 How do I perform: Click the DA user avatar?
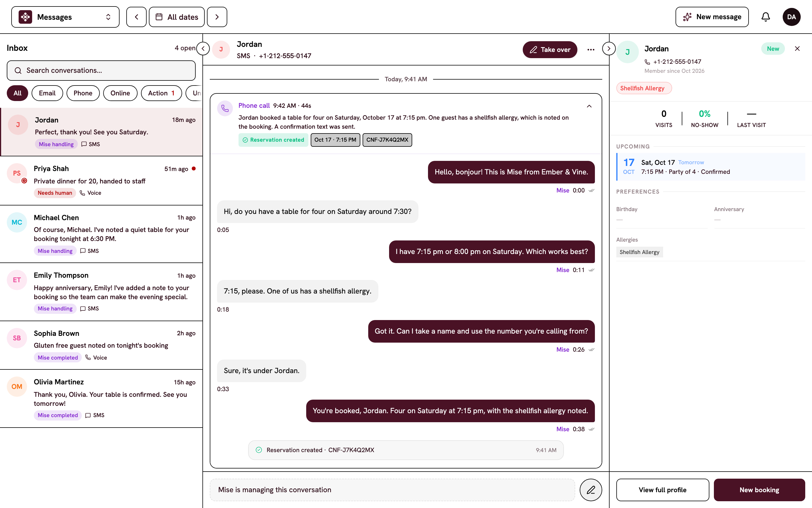pos(791,17)
